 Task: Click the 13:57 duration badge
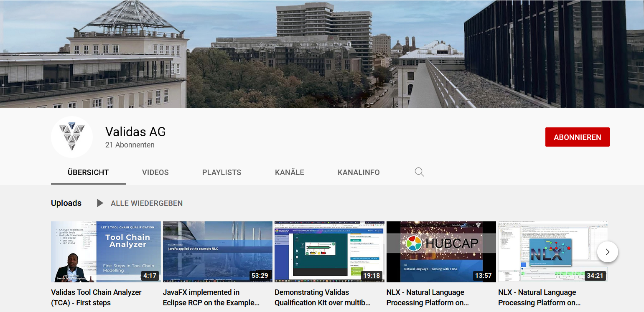483,276
